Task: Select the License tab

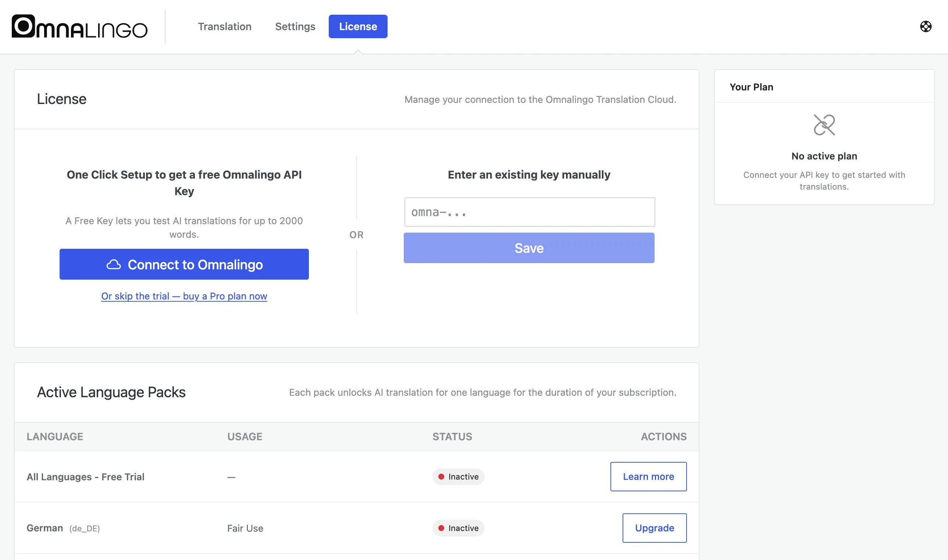Action: click(358, 26)
